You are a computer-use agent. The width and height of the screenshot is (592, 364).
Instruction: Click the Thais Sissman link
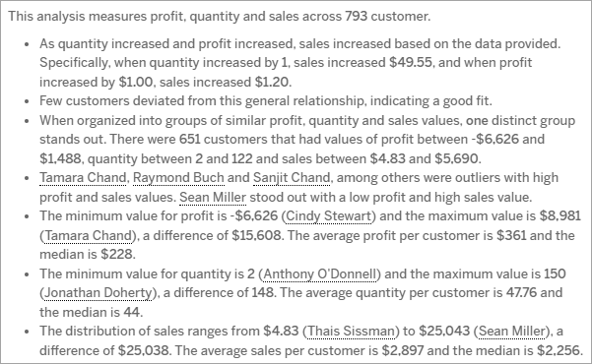[x=351, y=332]
